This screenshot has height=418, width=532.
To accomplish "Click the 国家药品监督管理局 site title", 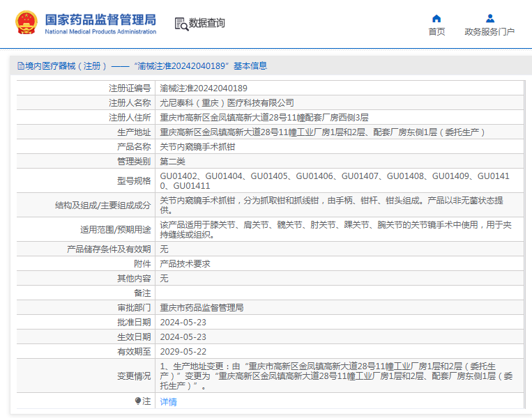I will (x=101, y=20).
